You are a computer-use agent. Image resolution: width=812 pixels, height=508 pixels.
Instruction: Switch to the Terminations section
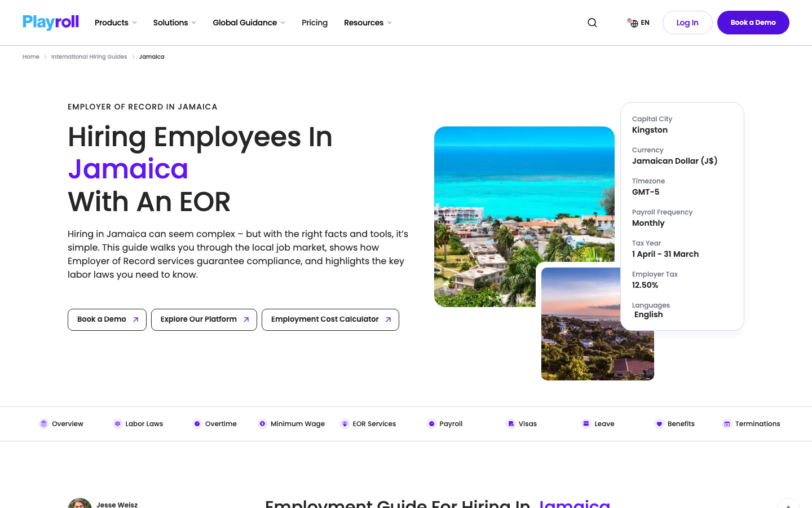click(x=752, y=424)
